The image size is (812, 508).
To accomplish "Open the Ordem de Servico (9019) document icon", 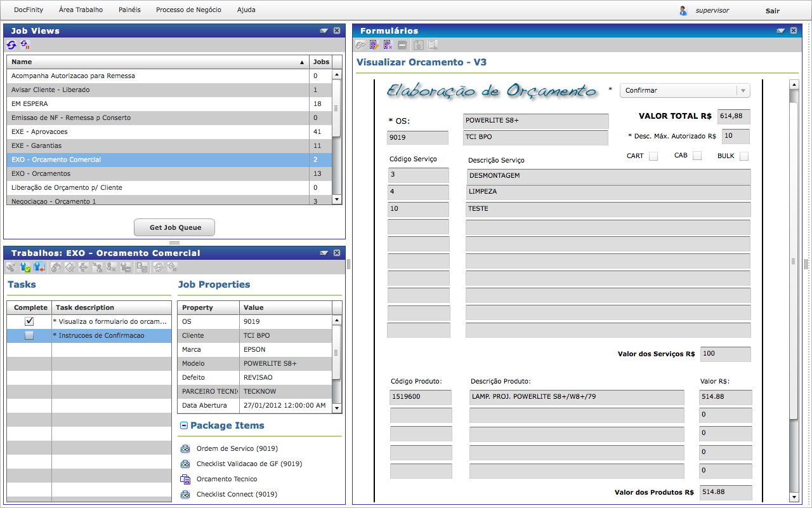I will click(x=185, y=449).
